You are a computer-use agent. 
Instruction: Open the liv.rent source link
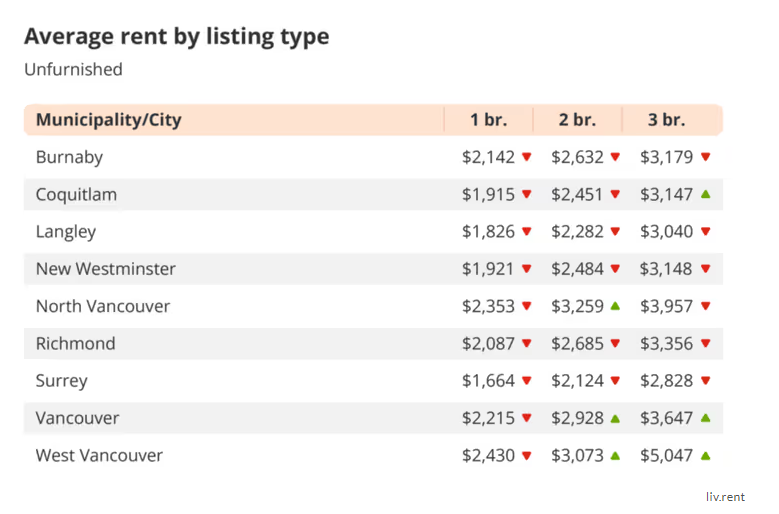click(725, 495)
